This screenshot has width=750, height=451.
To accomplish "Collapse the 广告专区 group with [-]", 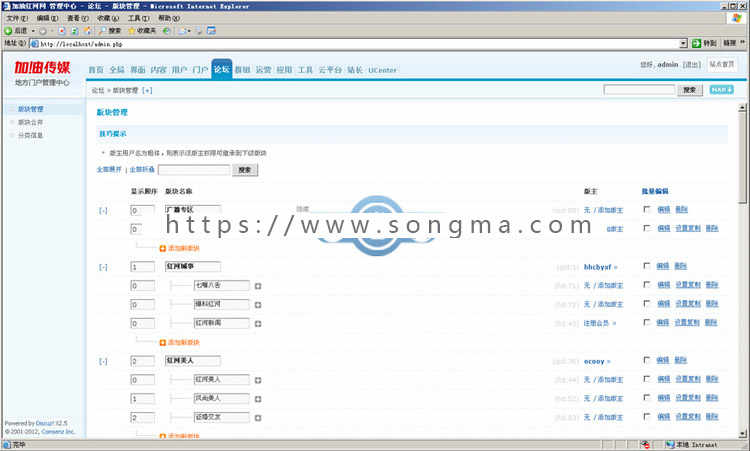I will tap(103, 210).
